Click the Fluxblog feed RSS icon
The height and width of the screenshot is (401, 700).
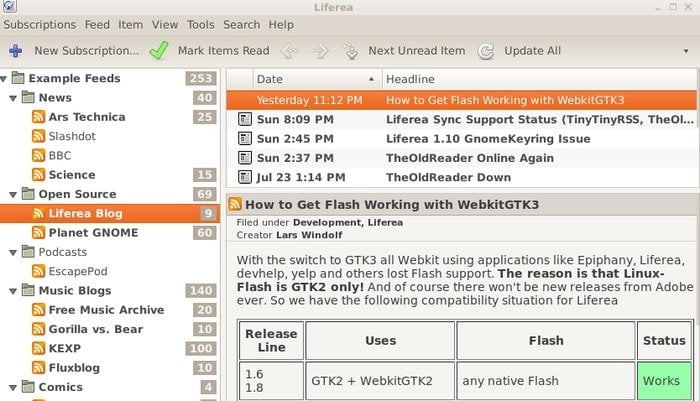click(38, 368)
